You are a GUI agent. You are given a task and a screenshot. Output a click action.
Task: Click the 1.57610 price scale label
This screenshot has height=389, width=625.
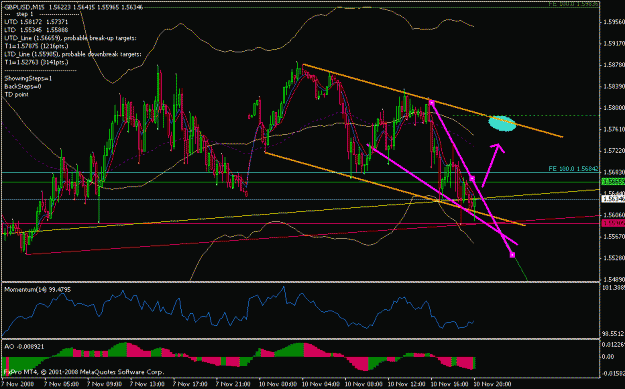[x=614, y=129]
